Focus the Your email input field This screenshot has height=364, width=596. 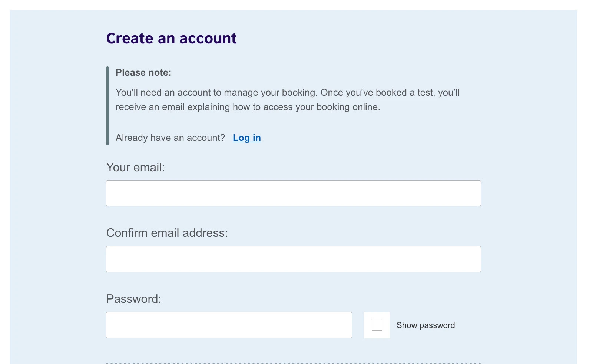[x=293, y=193]
